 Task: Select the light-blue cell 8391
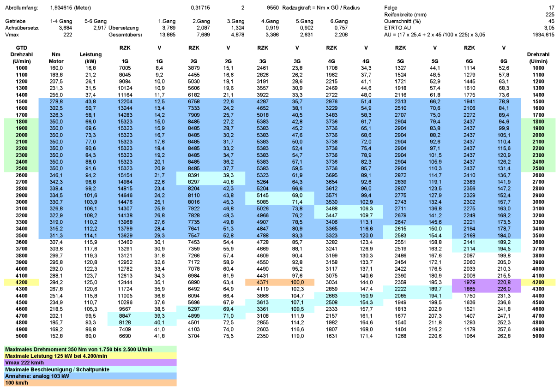[x=193, y=175]
